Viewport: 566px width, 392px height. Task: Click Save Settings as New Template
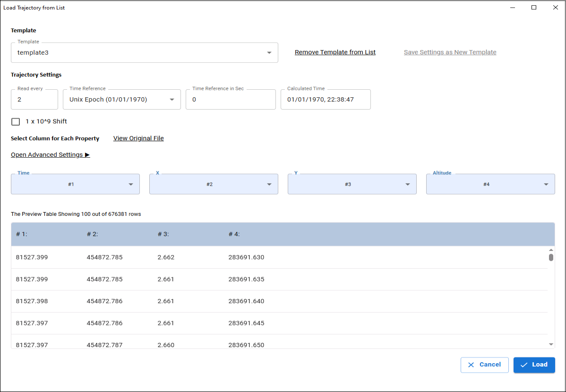[450, 52]
